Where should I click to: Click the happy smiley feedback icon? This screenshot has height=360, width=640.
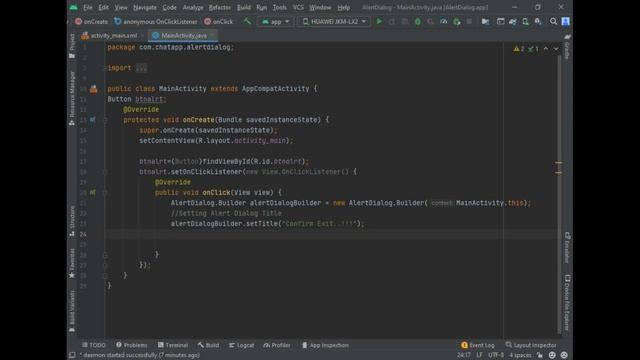[x=552, y=355]
